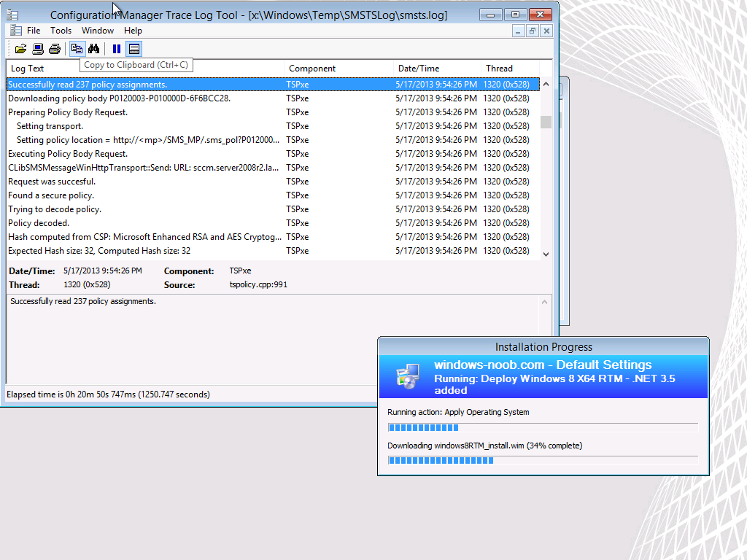Select row 'Executing Policy Body Request.'

click(x=273, y=153)
